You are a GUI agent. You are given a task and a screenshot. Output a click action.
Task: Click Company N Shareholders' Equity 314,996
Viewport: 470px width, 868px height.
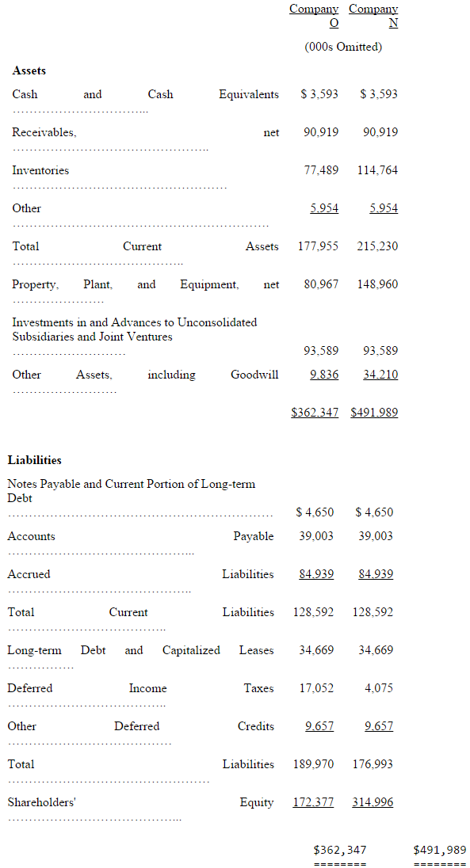click(x=373, y=802)
